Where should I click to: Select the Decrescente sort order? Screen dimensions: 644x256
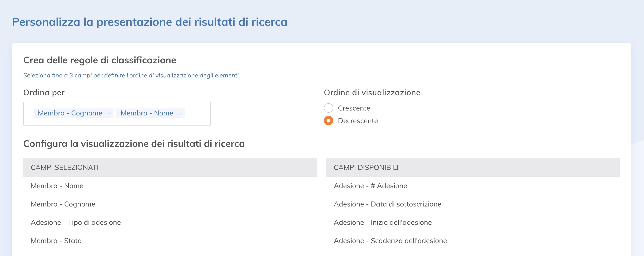329,121
